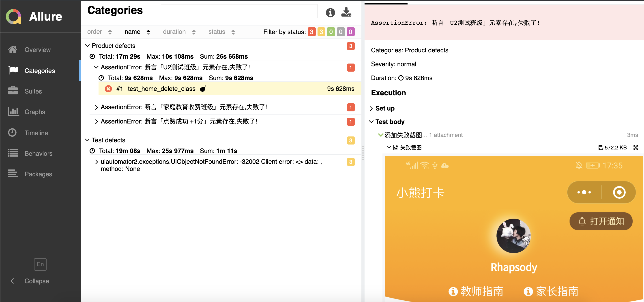Expand the UiObjectNotFoundError group

[96, 162]
